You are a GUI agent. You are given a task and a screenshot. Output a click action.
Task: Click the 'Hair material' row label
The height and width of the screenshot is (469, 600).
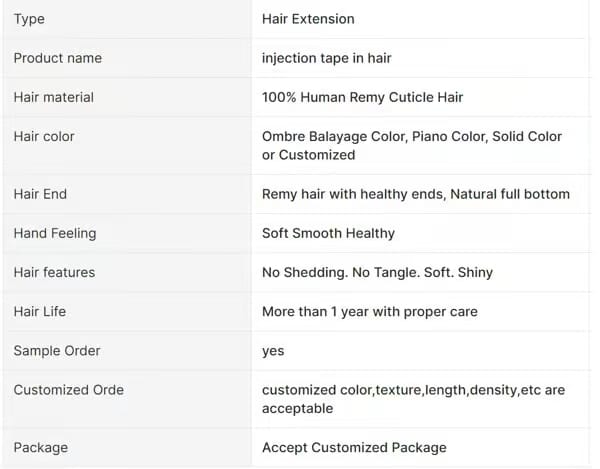click(54, 97)
